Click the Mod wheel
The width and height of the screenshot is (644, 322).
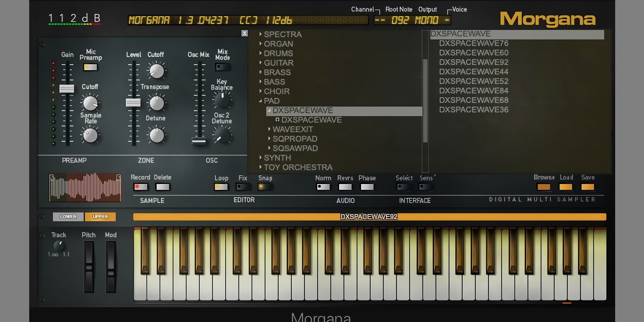point(111,267)
